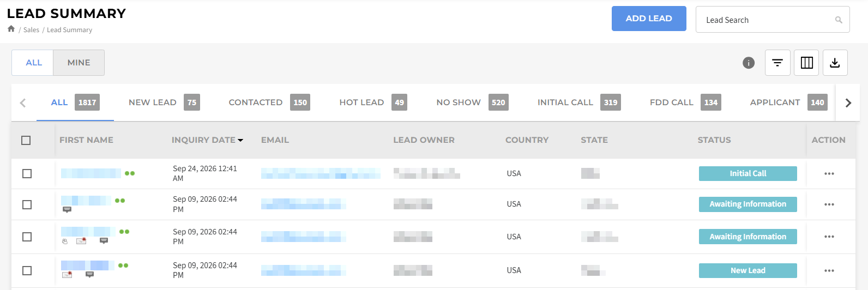Show more status tabs with right chevron

coord(848,102)
